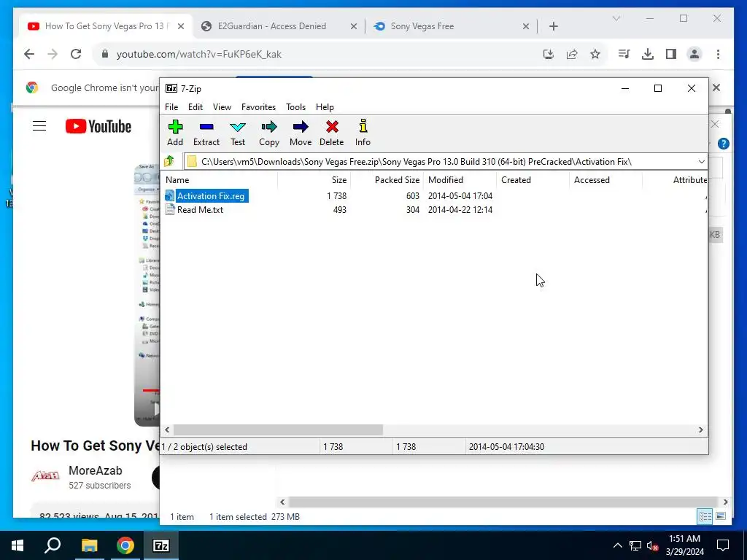Screen dimensions: 747x560
Task: Select the Move toolbar icon in 7-Zip
Action: pos(301,133)
